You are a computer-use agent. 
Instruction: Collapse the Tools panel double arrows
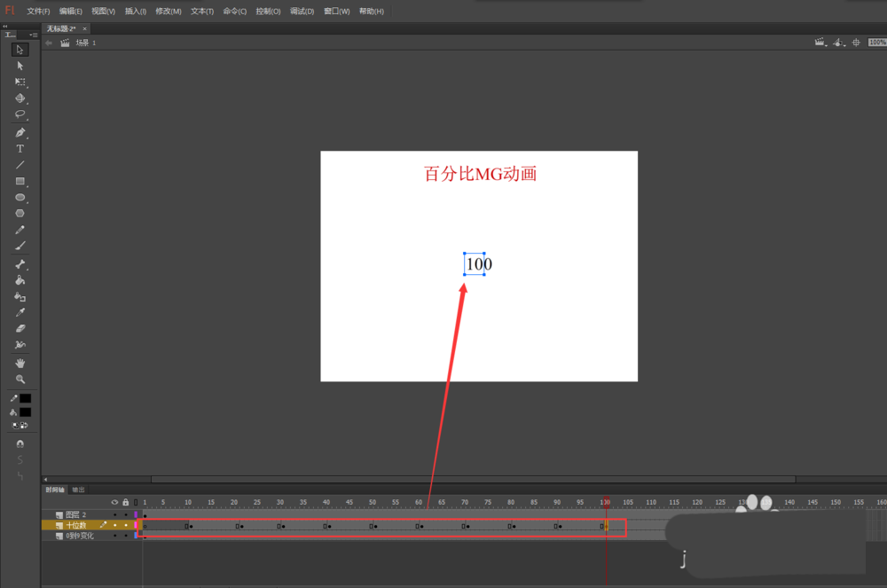(5, 26)
